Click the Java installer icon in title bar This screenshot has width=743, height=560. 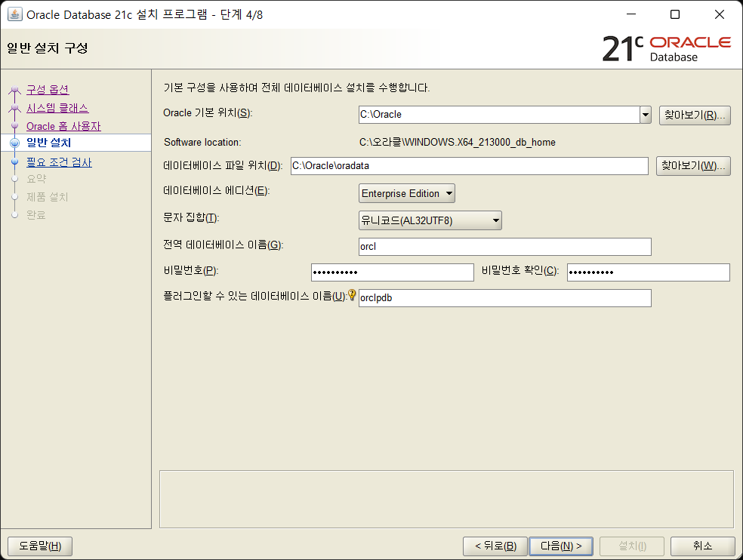pyautogui.click(x=14, y=14)
